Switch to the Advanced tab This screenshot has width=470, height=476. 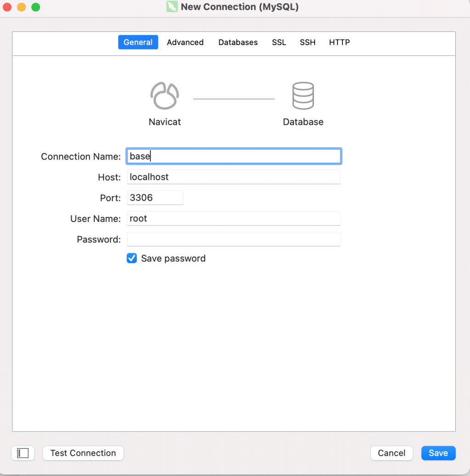[x=185, y=42]
